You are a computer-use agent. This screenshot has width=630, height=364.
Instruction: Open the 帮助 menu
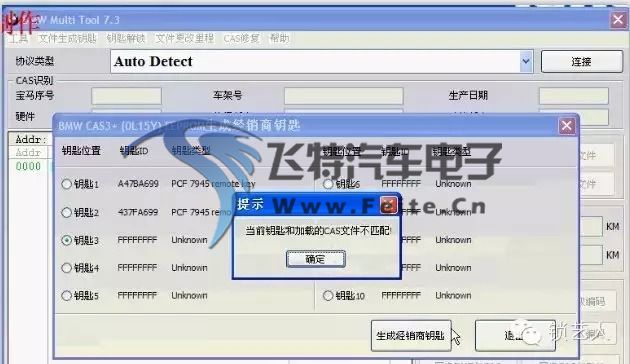[279, 39]
